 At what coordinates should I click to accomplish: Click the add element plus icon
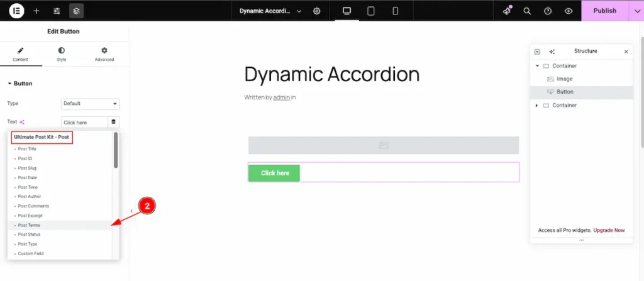coord(36,11)
